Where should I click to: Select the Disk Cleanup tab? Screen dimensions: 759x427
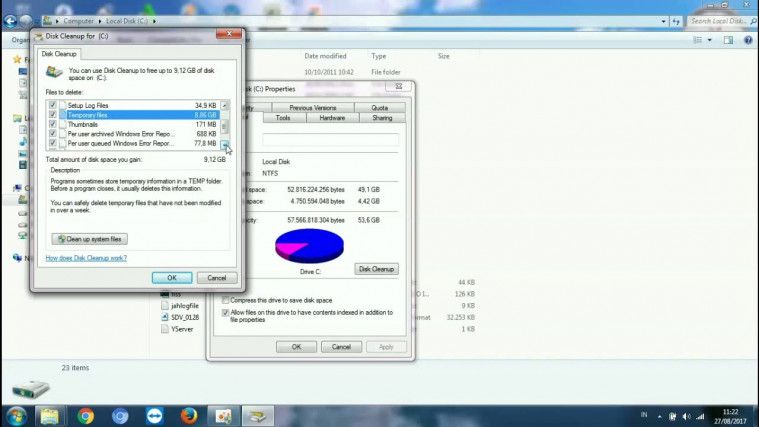(59, 54)
